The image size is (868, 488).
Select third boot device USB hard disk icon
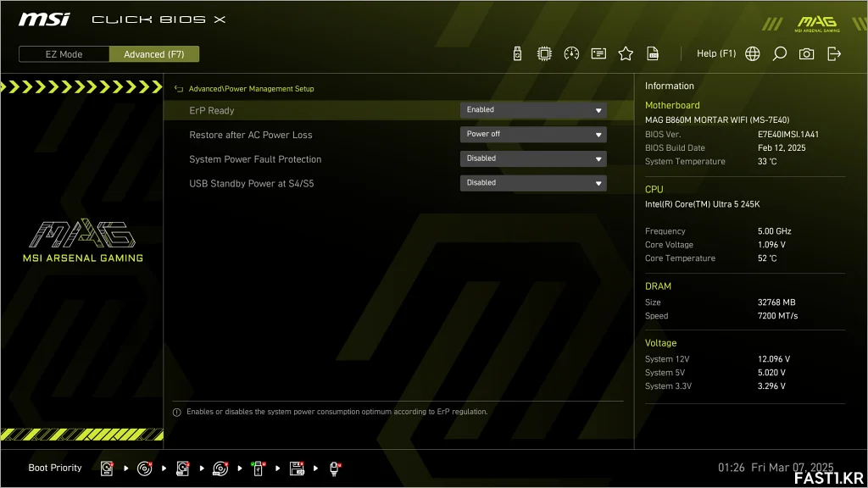[x=183, y=469]
